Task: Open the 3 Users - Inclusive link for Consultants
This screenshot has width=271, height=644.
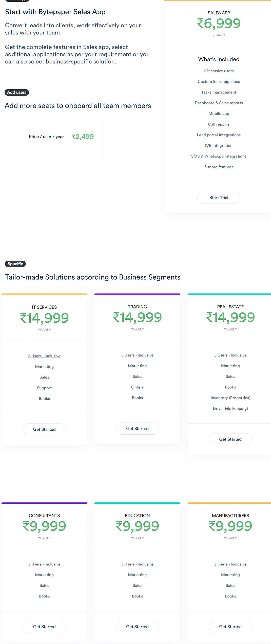Action: pyautogui.click(x=44, y=564)
